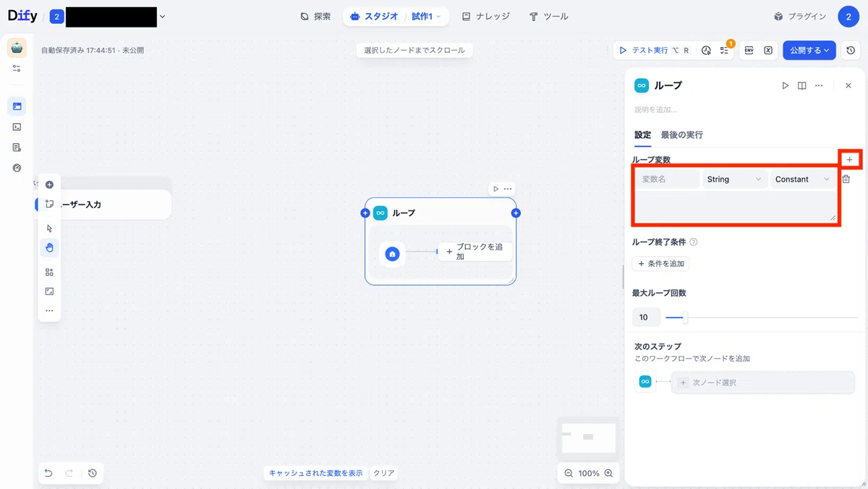The height and width of the screenshot is (489, 868).
Task: Open the String type dropdown
Action: 735,179
